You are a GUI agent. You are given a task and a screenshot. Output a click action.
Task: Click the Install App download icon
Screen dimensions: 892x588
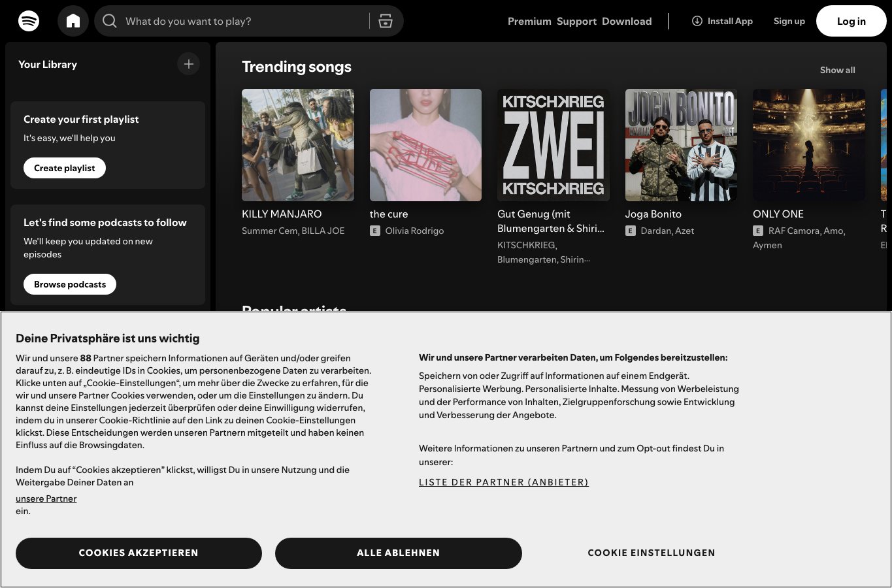tap(697, 21)
